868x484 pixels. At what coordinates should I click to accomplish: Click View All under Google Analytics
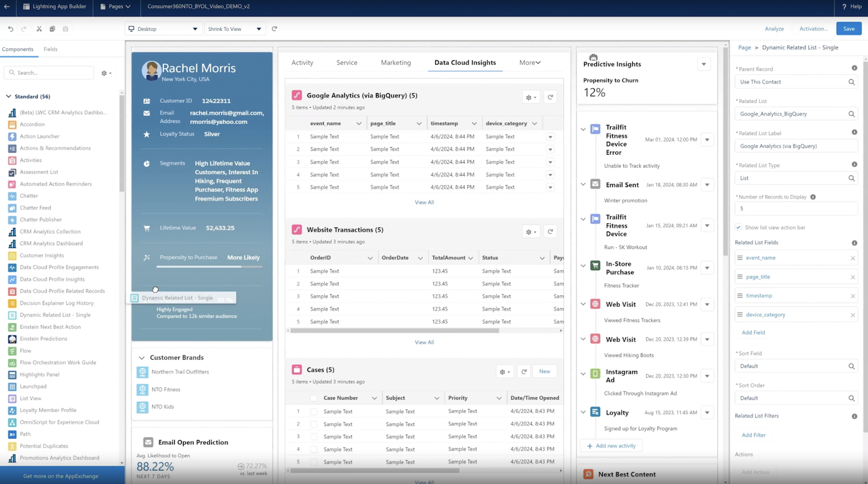423,202
